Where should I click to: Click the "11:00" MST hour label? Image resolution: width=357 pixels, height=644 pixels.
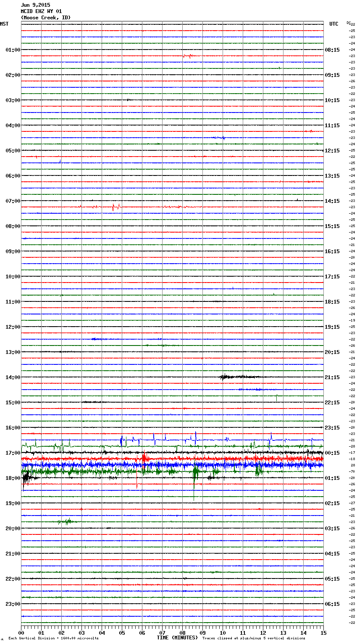tap(13, 302)
